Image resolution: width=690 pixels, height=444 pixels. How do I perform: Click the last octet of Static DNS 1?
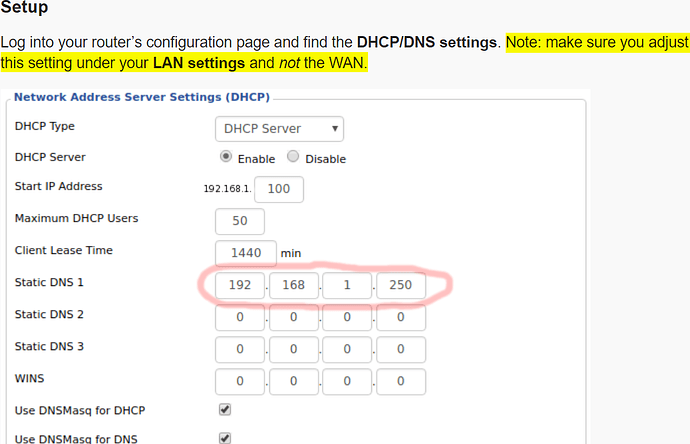(x=400, y=286)
